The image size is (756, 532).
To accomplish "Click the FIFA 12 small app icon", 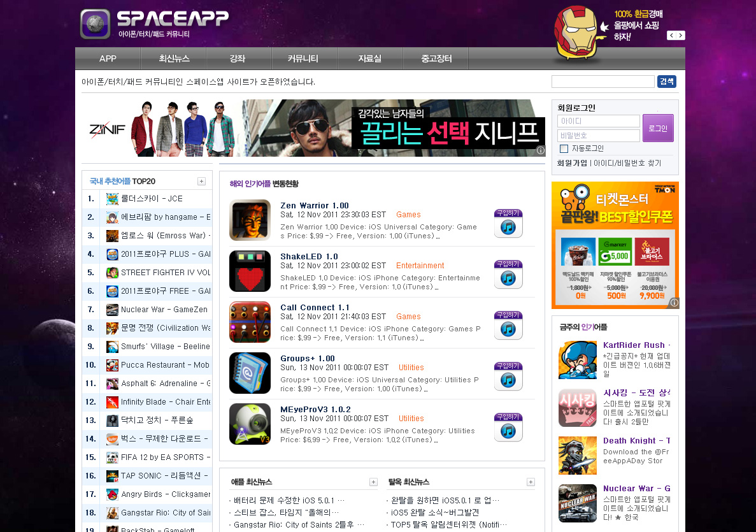I will click(112, 457).
